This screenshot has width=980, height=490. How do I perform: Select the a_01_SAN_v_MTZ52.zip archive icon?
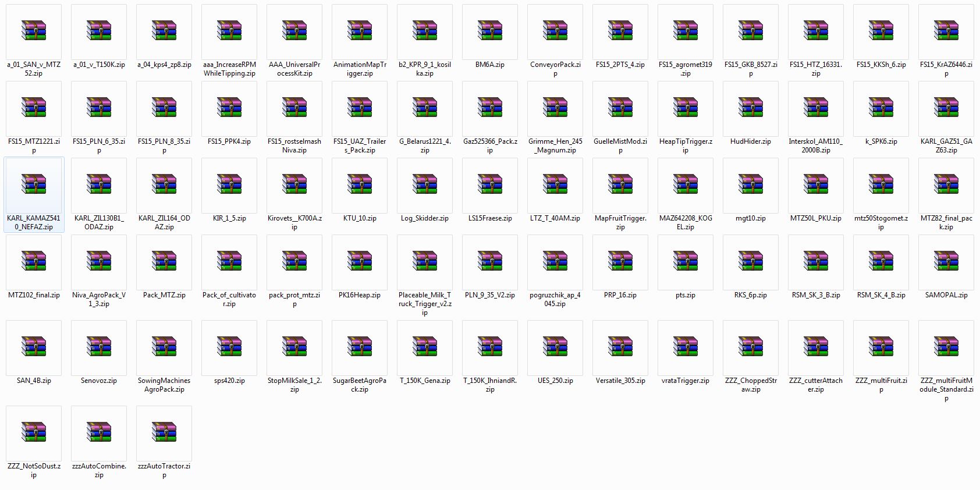point(34,31)
